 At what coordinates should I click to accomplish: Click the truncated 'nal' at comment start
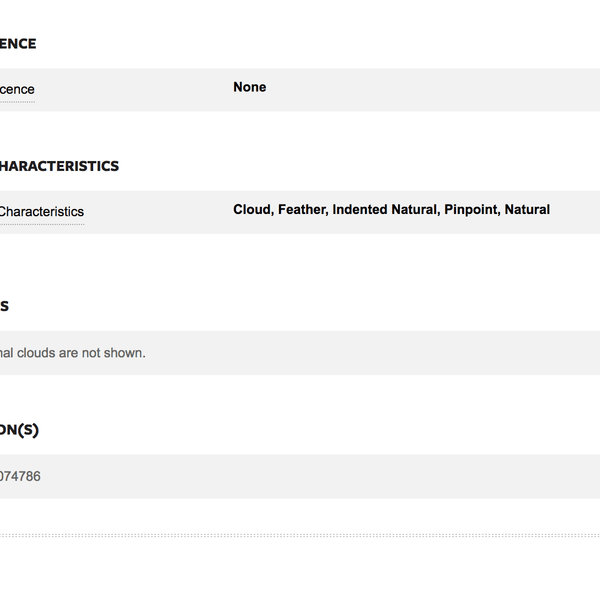pos(7,353)
